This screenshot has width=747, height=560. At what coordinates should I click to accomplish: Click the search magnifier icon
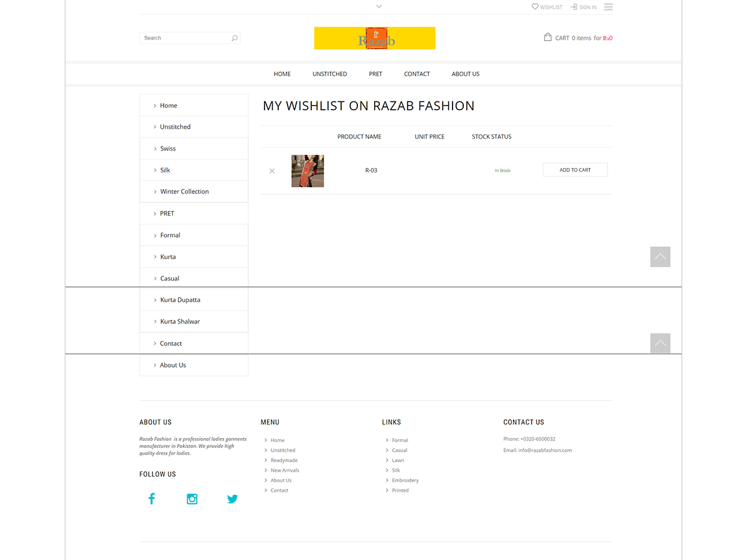coord(235,38)
